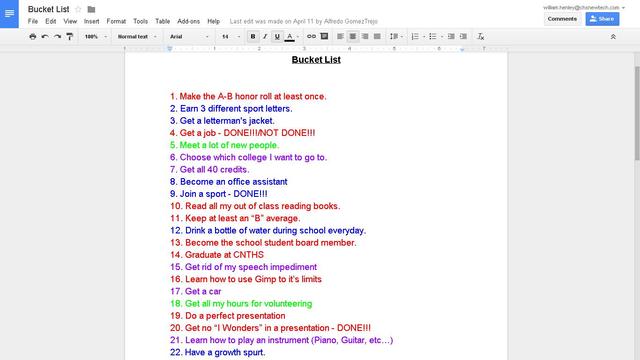This screenshot has height=360, width=640.
Task: Click the left indent marker on the ruler
Action: click(169, 49)
